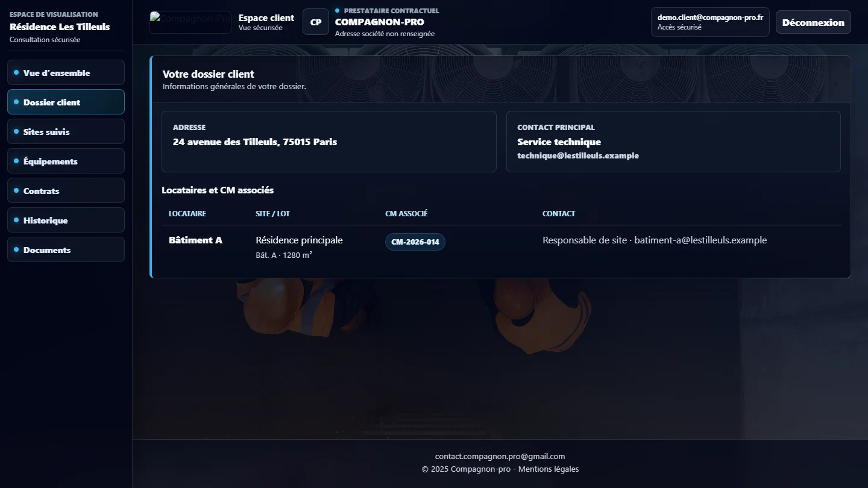868x488 pixels.
Task: Click the blue dot beside Contrats
Action: click(x=16, y=190)
